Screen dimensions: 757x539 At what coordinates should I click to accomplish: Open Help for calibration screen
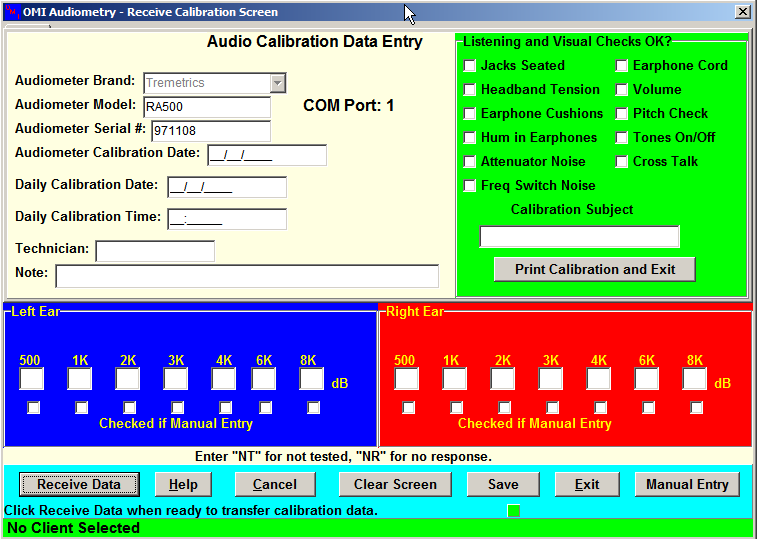click(183, 484)
